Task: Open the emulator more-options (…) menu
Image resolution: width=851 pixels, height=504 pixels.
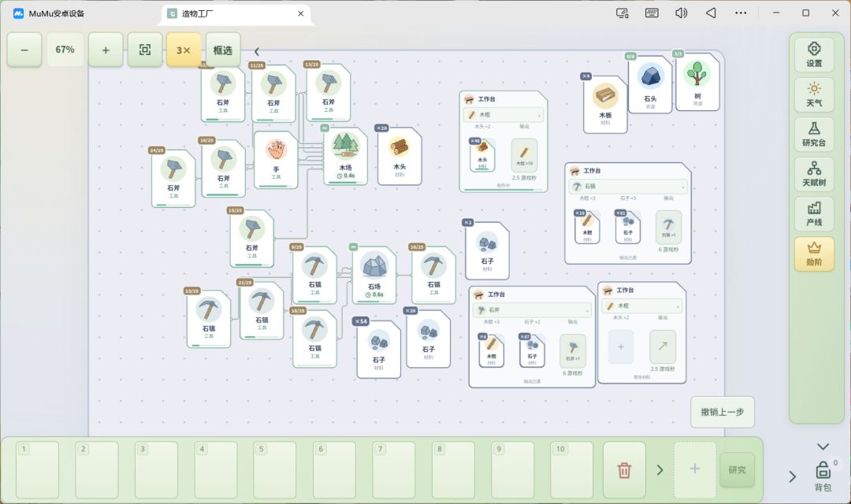Action: click(x=740, y=13)
